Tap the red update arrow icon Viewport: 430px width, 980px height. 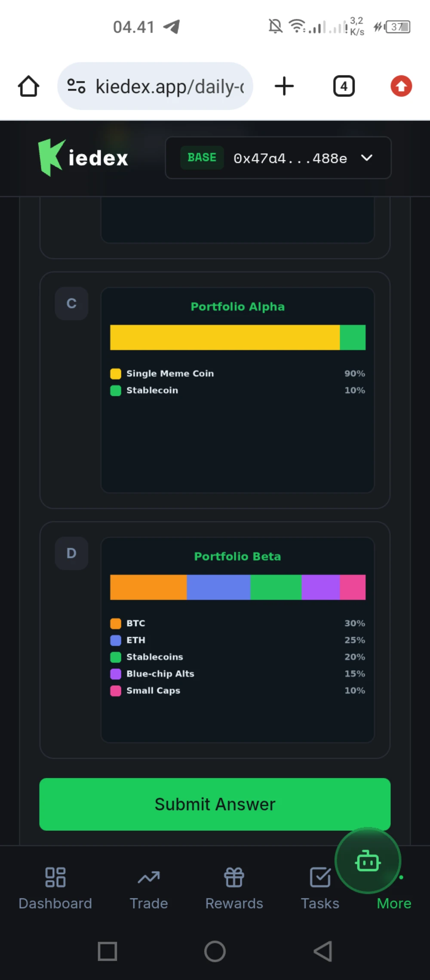(401, 86)
